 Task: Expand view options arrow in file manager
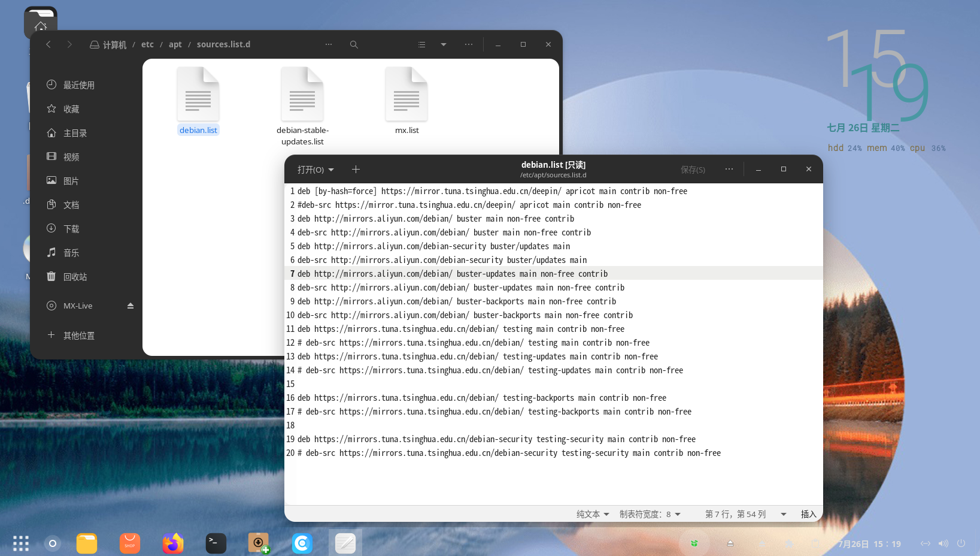point(444,45)
